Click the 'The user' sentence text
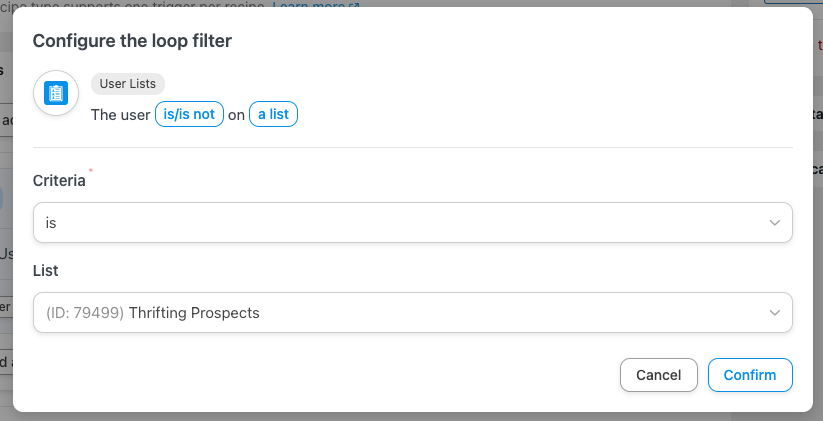The width and height of the screenshot is (823, 421). (x=120, y=115)
